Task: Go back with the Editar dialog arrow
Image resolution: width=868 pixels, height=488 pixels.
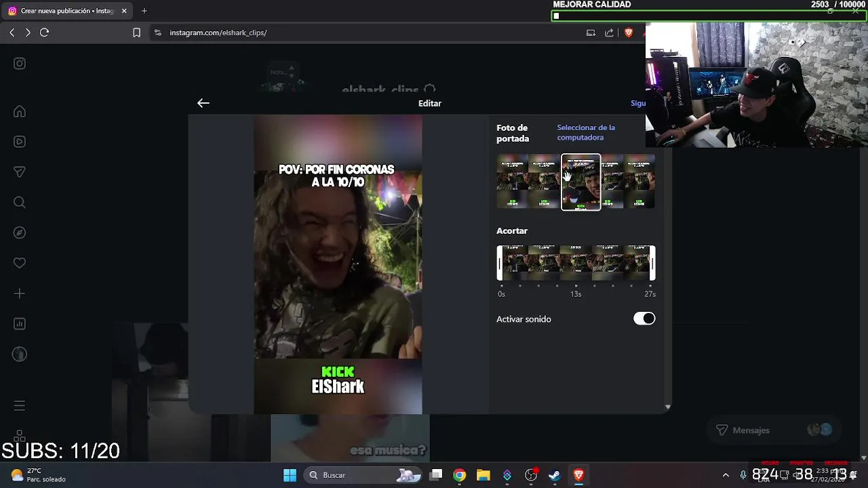Action: click(203, 103)
